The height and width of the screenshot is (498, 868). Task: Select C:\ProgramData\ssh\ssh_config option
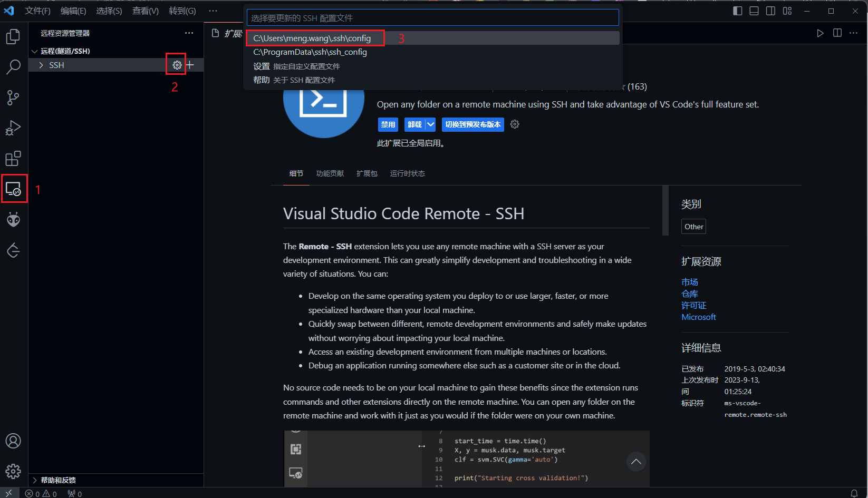[x=310, y=52]
